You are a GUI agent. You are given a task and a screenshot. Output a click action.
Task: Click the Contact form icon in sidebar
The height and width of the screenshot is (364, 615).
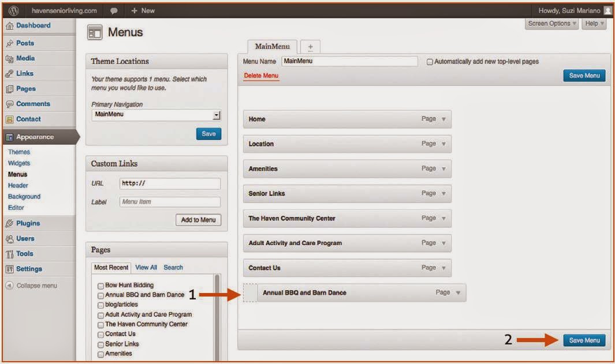(x=9, y=119)
